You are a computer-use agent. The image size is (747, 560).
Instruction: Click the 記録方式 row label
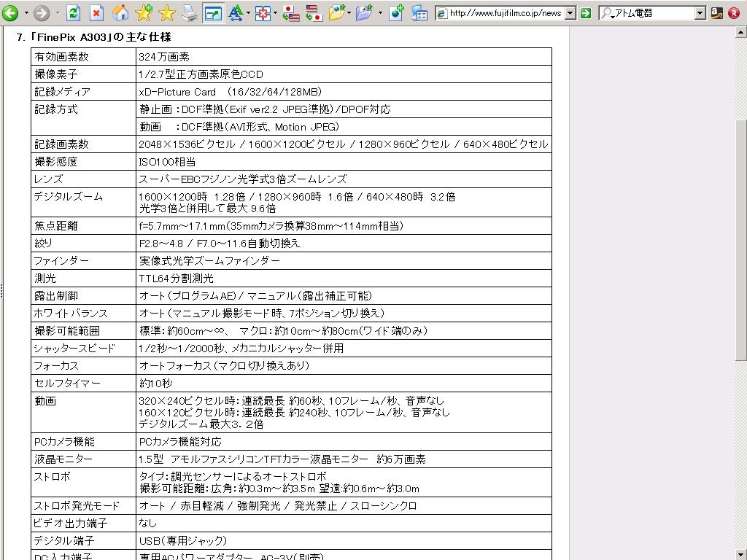click(x=55, y=109)
